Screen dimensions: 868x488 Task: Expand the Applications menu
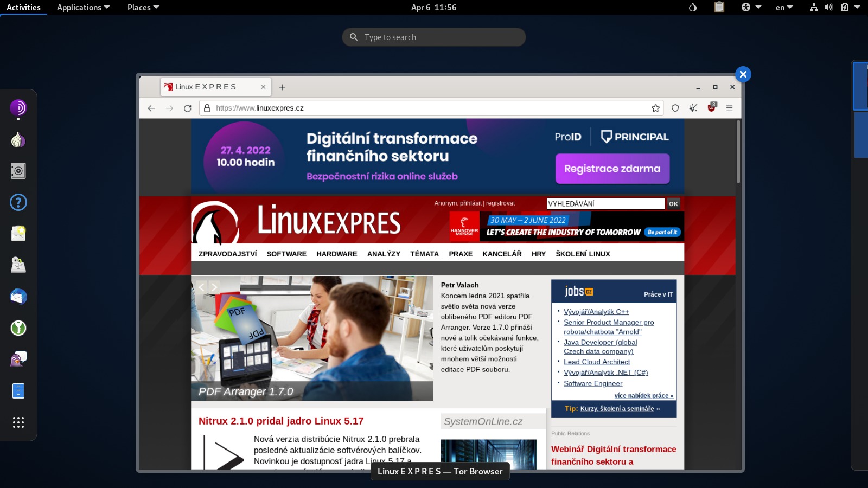click(x=83, y=8)
